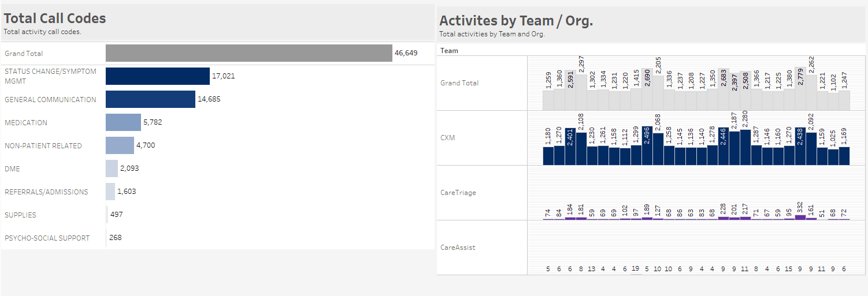This screenshot has width=868, height=296.
Task: Select the NON-PATIENT RELATED bar
Action: point(120,145)
